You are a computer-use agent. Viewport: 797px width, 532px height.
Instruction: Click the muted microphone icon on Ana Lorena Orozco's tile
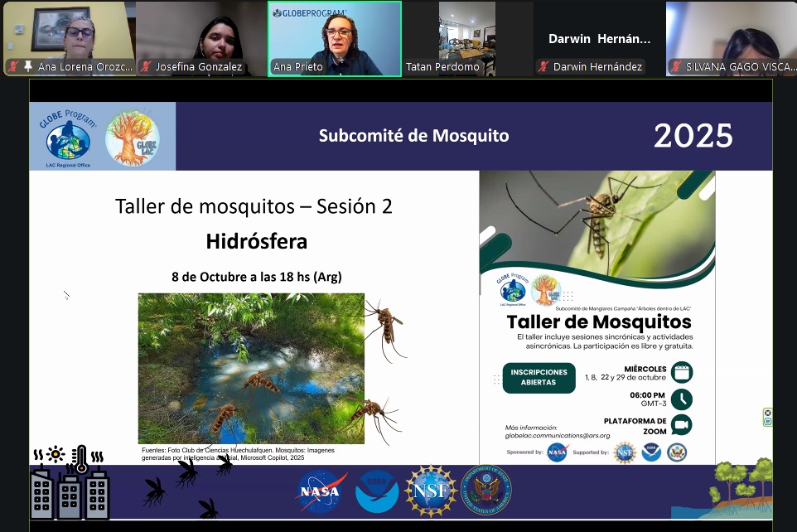point(14,66)
